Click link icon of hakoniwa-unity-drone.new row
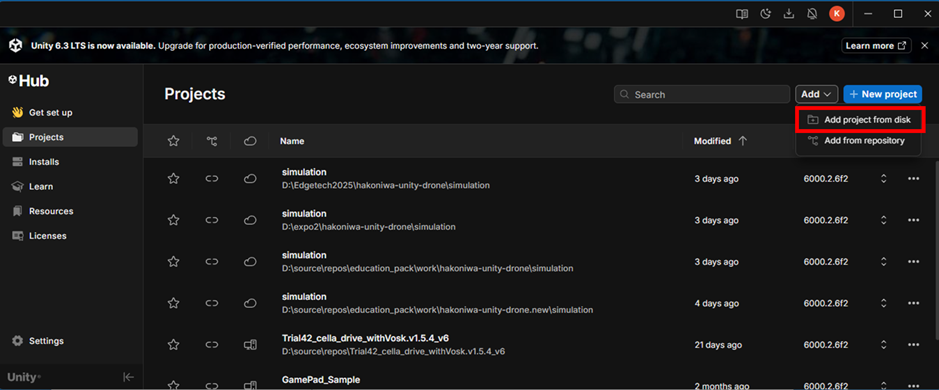 tap(211, 303)
